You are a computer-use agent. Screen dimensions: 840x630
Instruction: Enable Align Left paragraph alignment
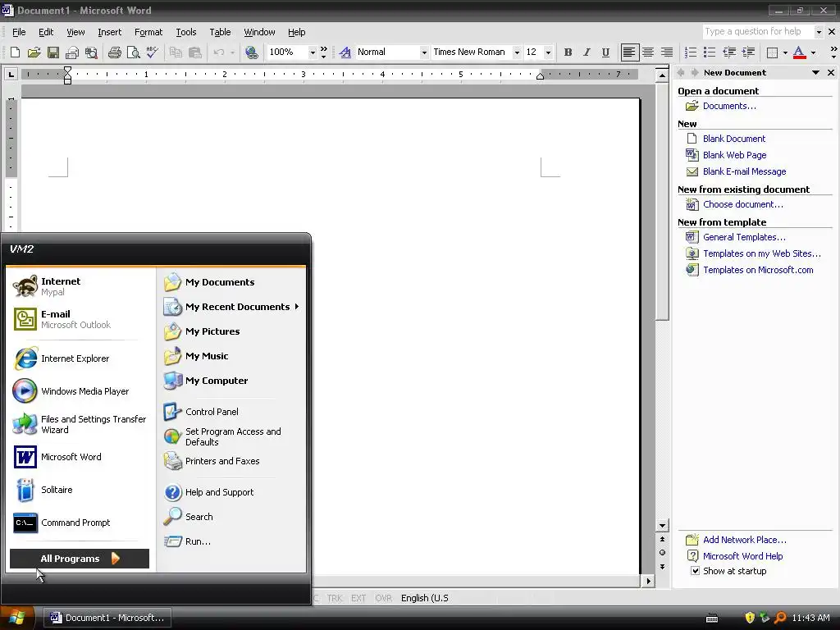point(629,52)
